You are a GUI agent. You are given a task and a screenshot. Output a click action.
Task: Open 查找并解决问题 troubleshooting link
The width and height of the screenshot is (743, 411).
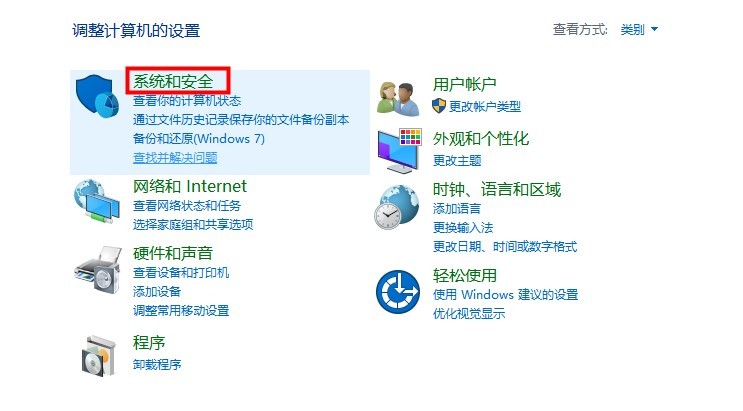tap(175, 157)
